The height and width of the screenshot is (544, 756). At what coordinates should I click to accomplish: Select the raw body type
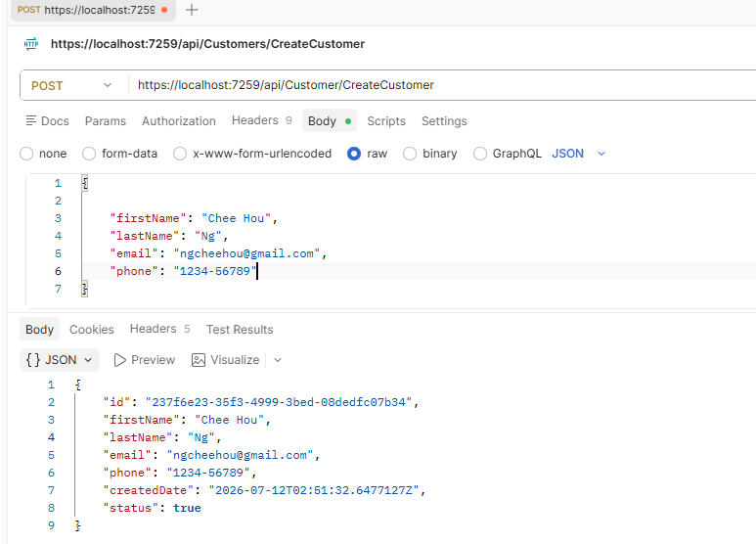point(354,154)
